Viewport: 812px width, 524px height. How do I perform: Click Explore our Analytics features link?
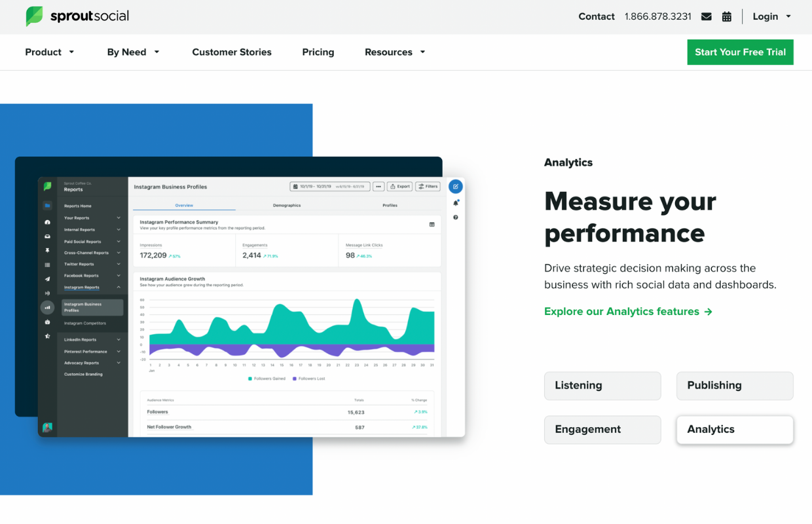(x=628, y=312)
